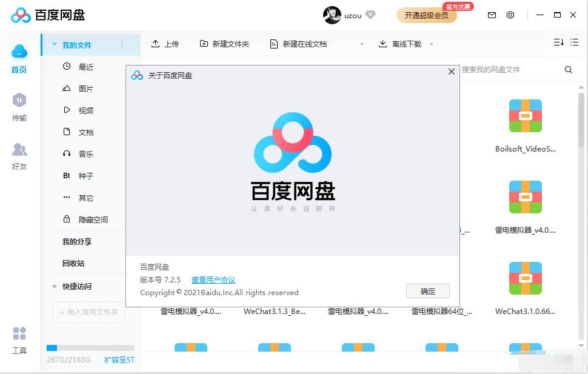Open the 离线下载 dropdown arrow
Screen dimensions: 588x374
click(431, 44)
